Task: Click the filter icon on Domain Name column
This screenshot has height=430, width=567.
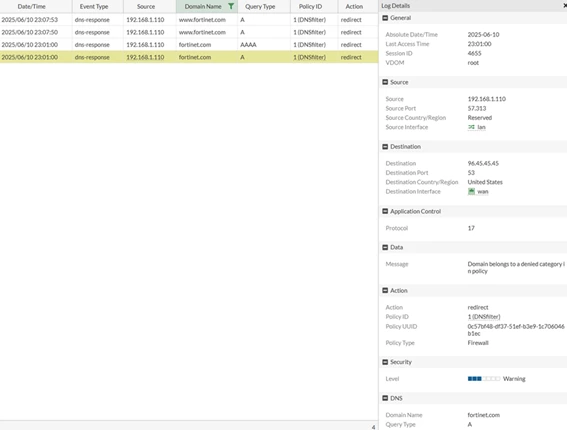Action: [x=231, y=6]
